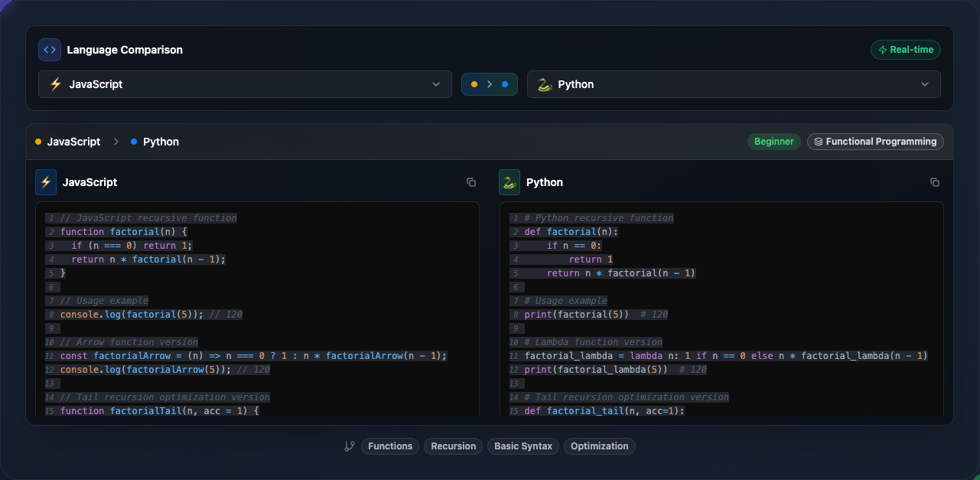
Task: Click the breadcrumb arrow between JavaScript and Python
Action: tap(116, 142)
